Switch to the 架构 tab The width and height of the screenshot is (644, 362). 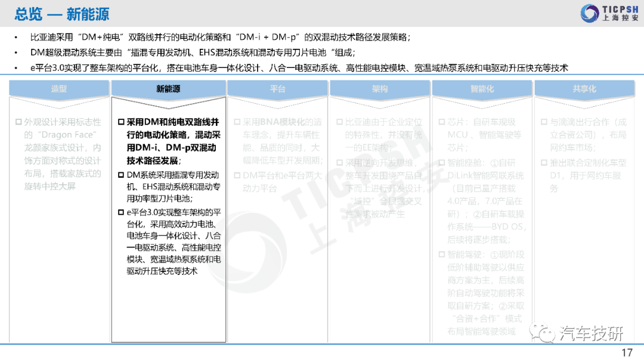pyautogui.click(x=380, y=89)
